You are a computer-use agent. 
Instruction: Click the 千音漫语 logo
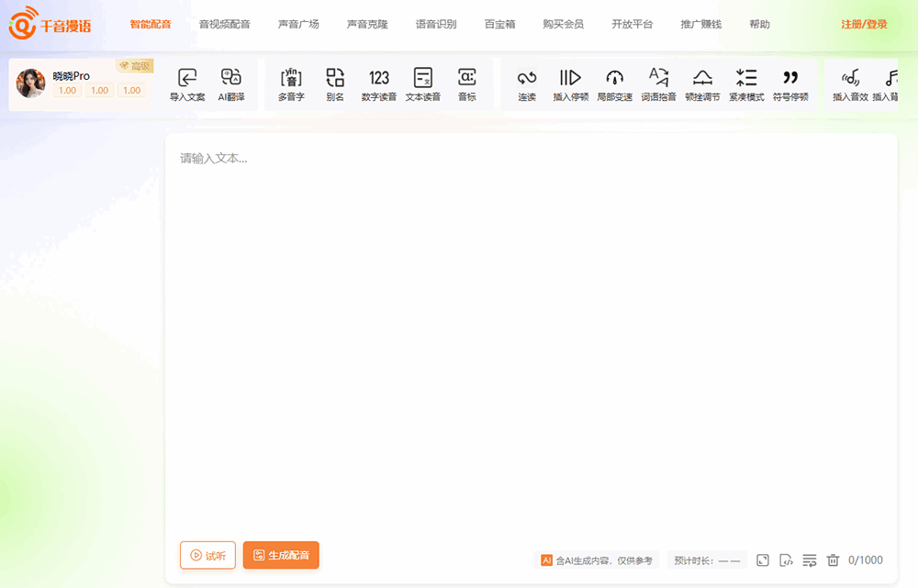tap(50, 24)
